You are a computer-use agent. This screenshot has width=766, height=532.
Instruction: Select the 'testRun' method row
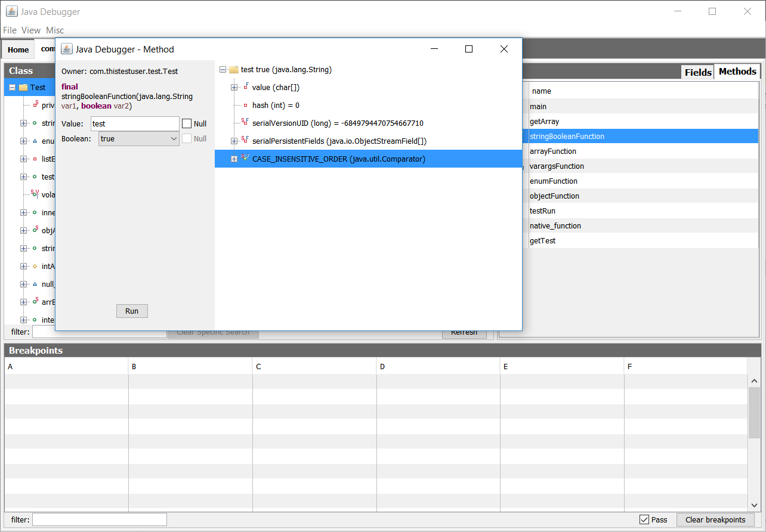click(643, 211)
